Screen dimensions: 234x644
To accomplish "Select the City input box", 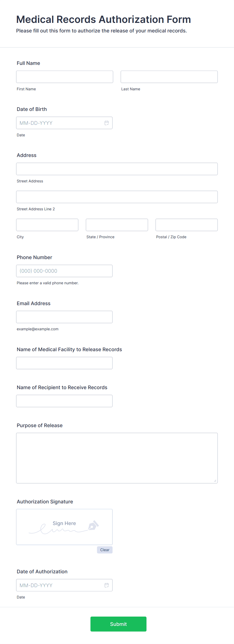I will click(47, 225).
